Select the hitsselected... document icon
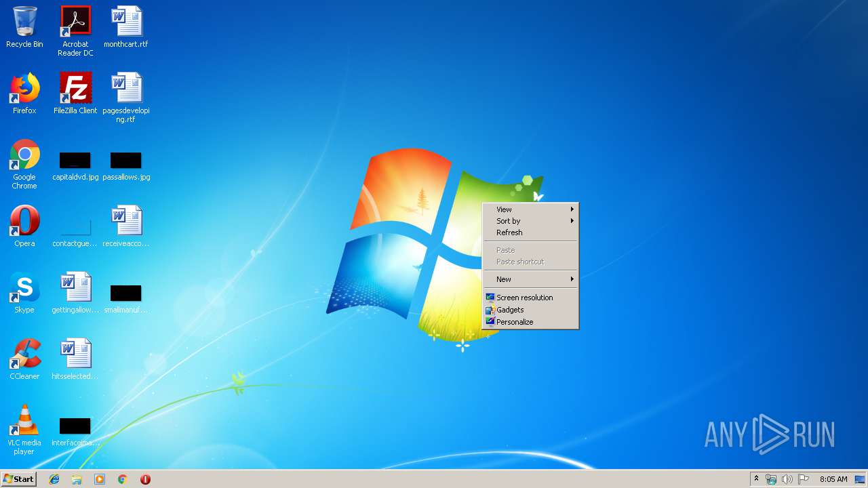Image resolution: width=868 pixels, height=488 pixels. pyautogui.click(x=75, y=360)
